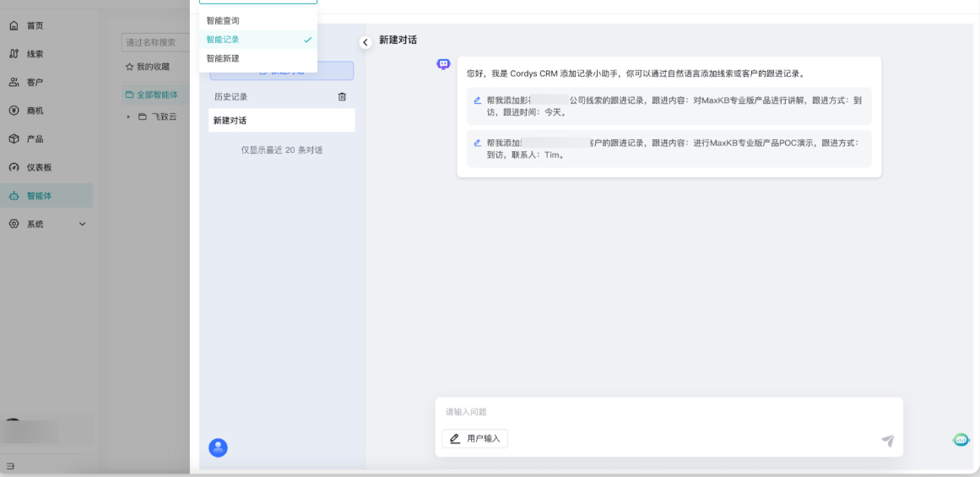Open 我的收藏 favorites with star icon
The height and width of the screenshot is (477, 980).
(x=148, y=67)
